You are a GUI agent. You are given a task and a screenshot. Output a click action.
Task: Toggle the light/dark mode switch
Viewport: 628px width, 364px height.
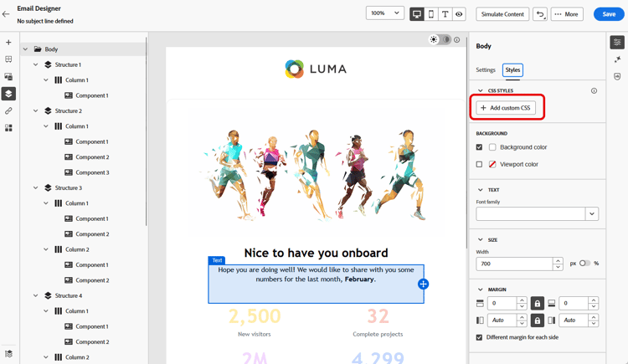[x=440, y=39]
